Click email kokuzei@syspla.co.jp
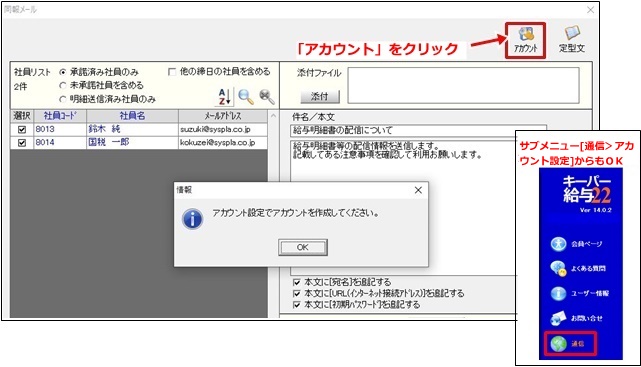This screenshot has height=367, width=641. tap(223, 142)
